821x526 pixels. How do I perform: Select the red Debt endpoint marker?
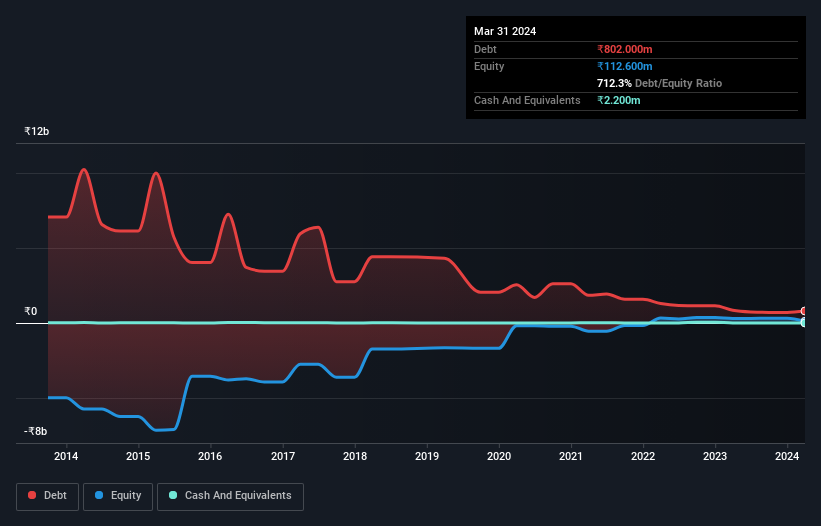pos(804,311)
